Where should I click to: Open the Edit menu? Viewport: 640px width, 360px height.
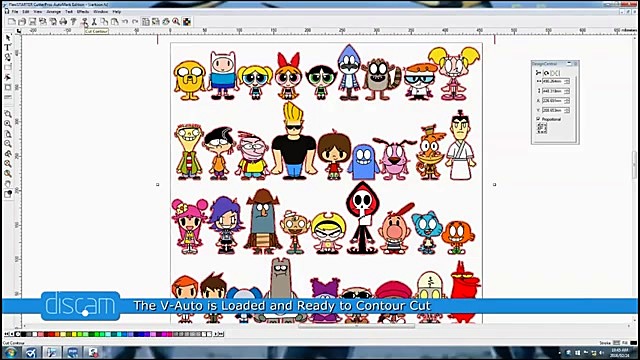pyautogui.click(x=26, y=12)
